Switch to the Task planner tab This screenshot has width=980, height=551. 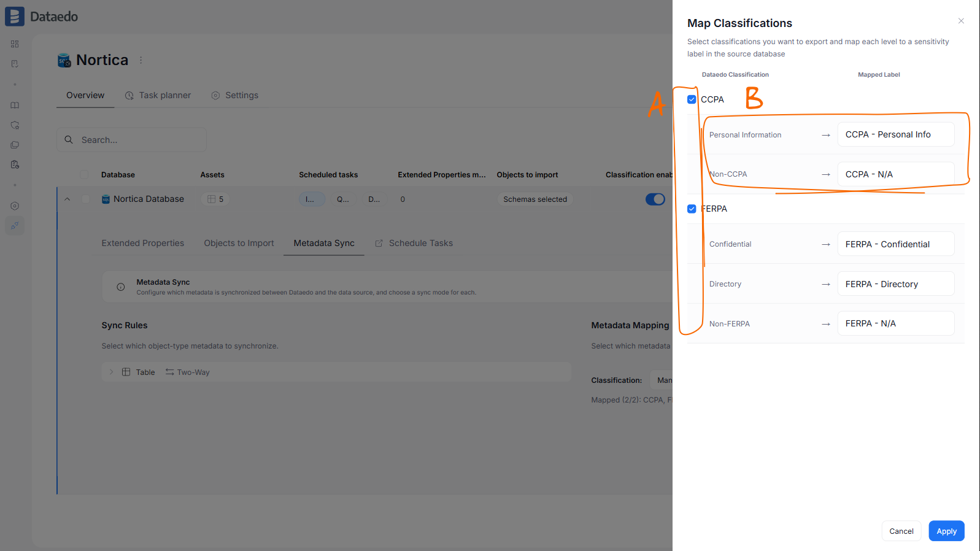click(x=158, y=95)
